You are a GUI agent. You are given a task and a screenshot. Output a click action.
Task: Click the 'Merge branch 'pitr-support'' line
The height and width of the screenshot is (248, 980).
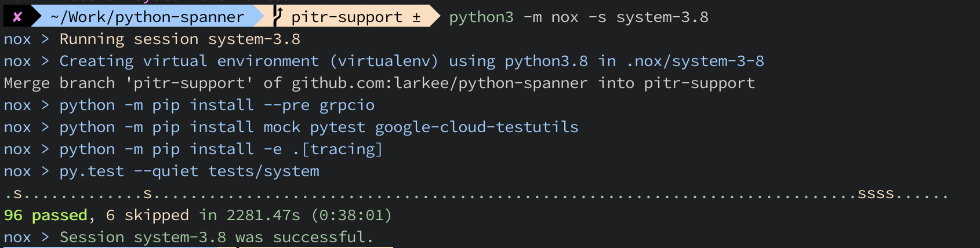[x=379, y=83]
